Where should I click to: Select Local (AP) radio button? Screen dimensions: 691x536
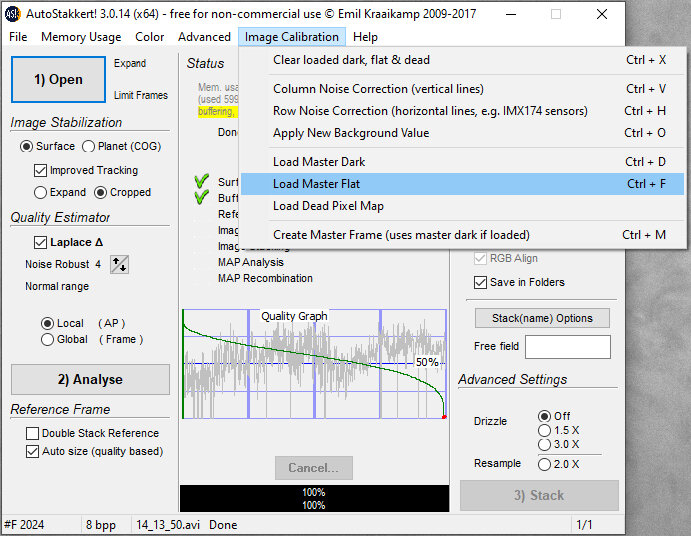47,324
